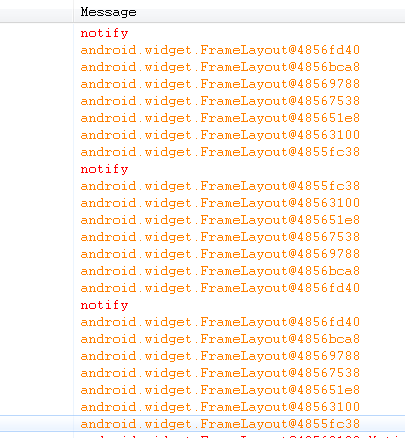Select FrameLayout@48567538 line in second notify group
Image resolution: width=405 pixels, height=438 pixels.
pyautogui.click(x=220, y=237)
